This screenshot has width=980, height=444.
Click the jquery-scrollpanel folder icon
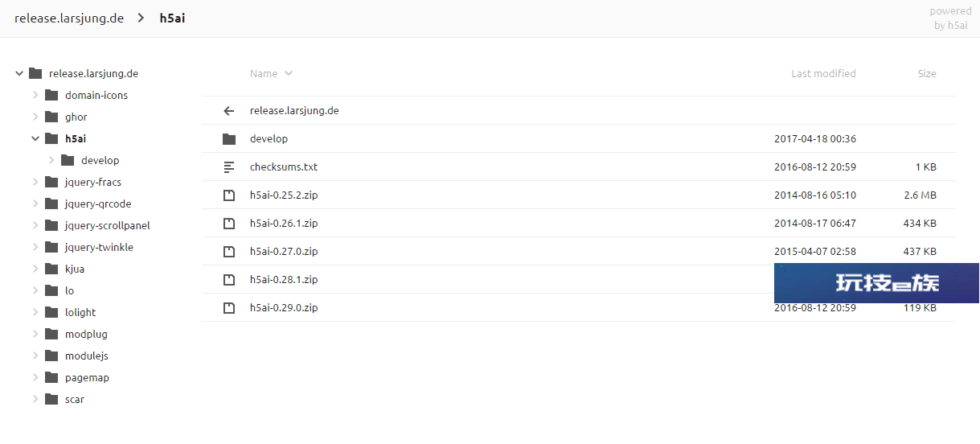click(x=51, y=225)
